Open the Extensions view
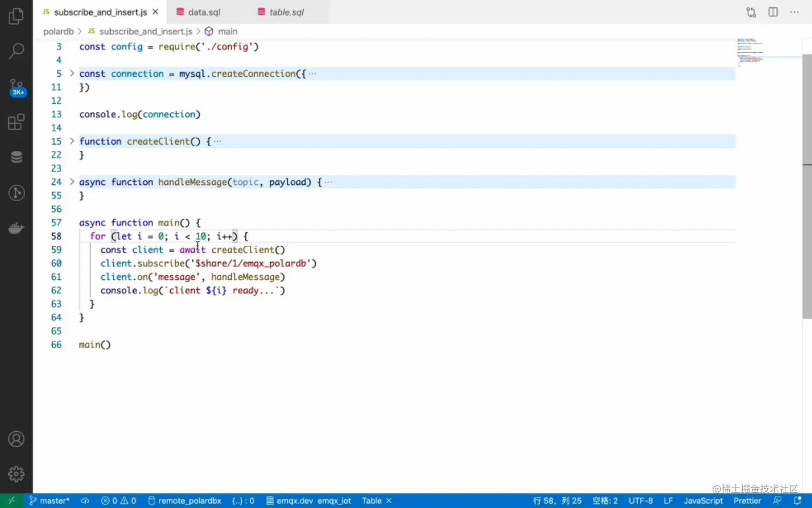Image resolution: width=812 pixels, height=508 pixels. [x=16, y=122]
